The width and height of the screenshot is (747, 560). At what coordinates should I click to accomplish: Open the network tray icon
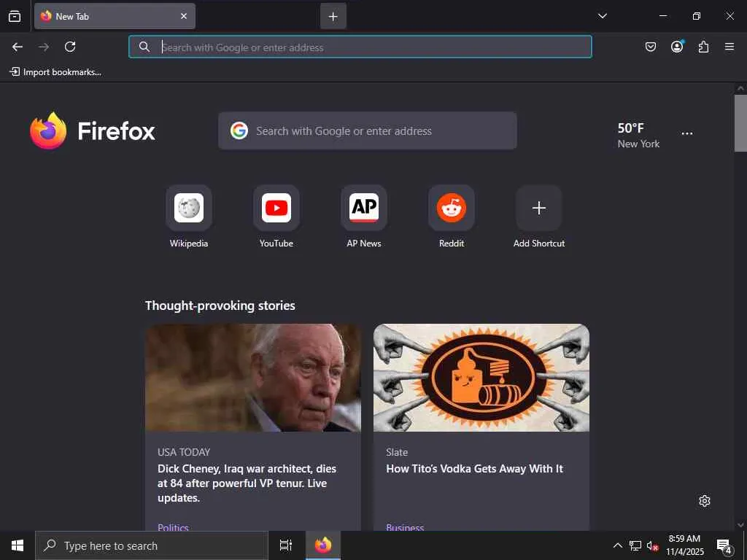point(635,545)
